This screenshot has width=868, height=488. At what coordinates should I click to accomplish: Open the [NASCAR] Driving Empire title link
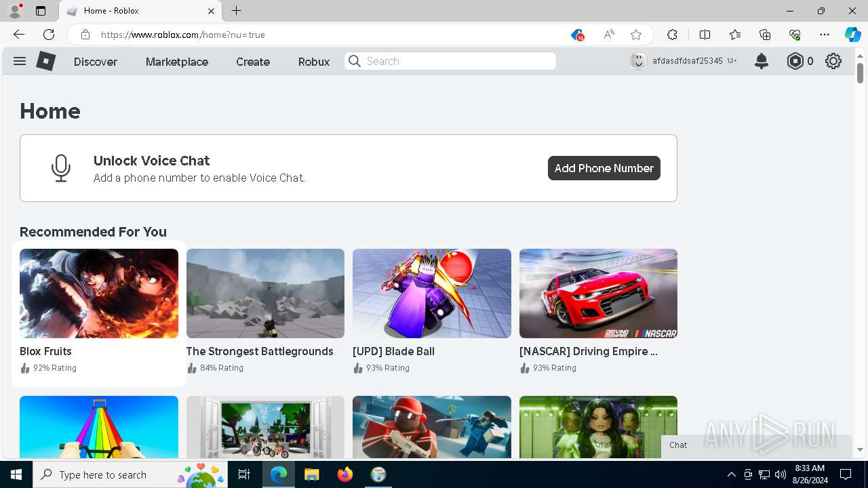click(x=589, y=351)
